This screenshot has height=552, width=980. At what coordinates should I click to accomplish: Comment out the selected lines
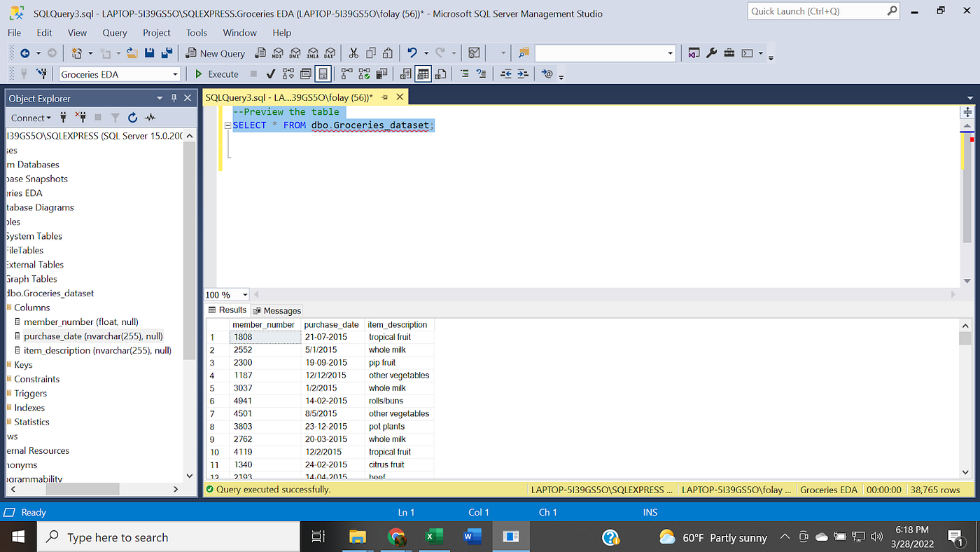pos(465,74)
